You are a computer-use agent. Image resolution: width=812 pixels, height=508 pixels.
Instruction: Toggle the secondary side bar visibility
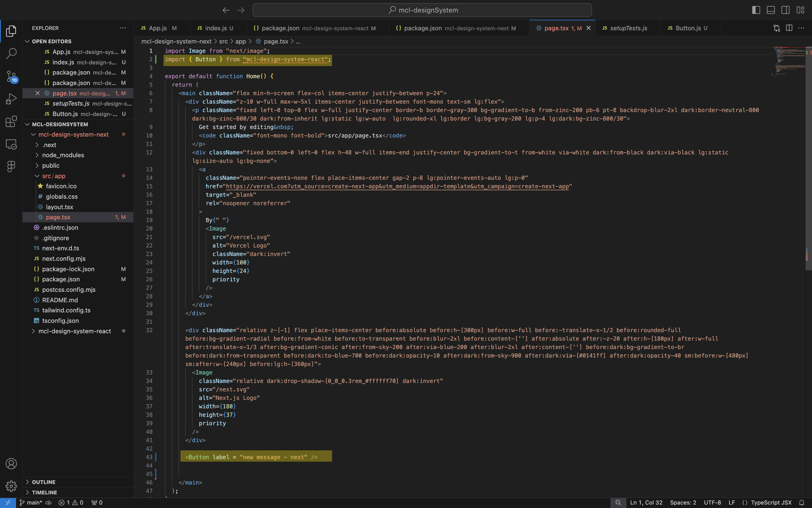(x=785, y=10)
